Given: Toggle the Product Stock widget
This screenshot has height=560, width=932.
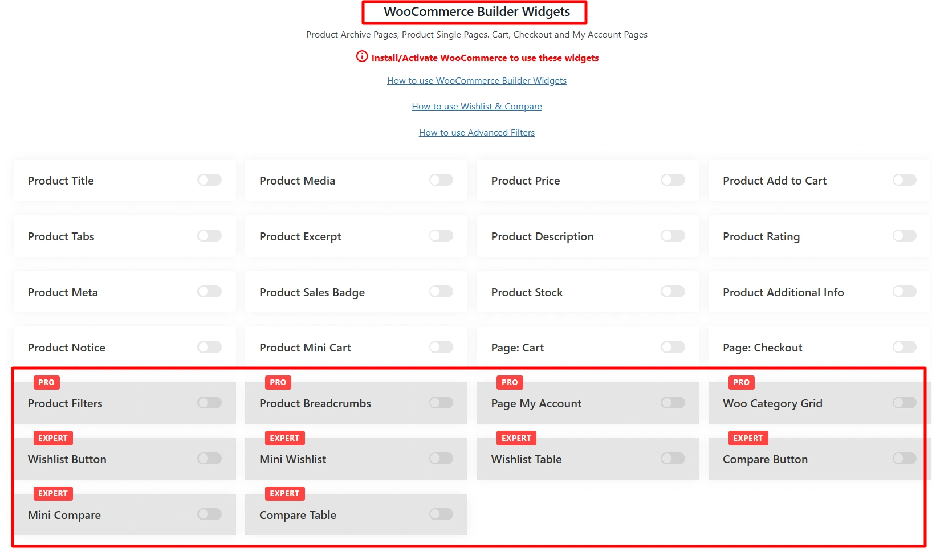Looking at the screenshot, I should [673, 292].
